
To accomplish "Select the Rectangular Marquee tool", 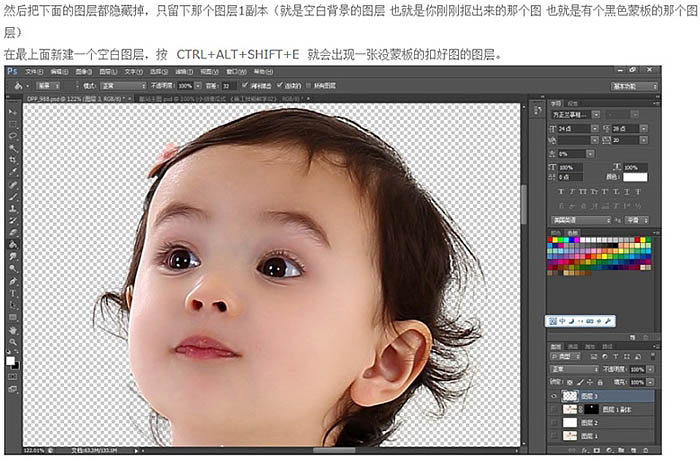I will 13,124.
